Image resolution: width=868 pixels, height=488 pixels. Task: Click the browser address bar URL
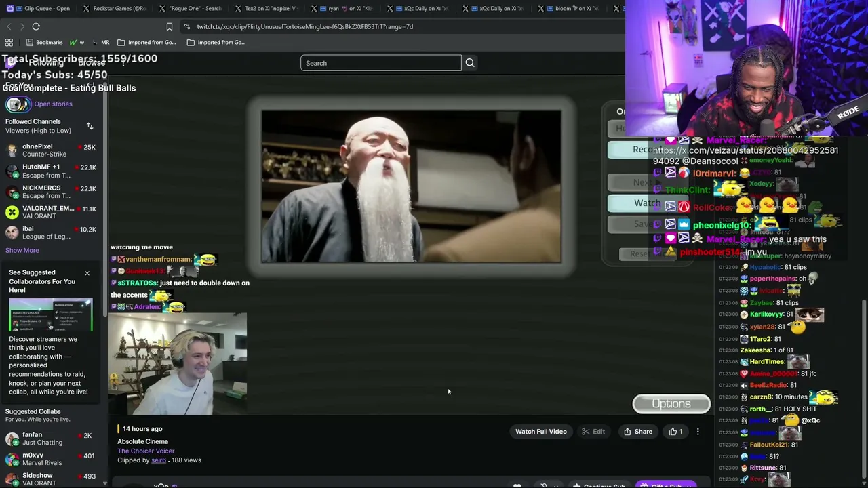[x=305, y=26]
